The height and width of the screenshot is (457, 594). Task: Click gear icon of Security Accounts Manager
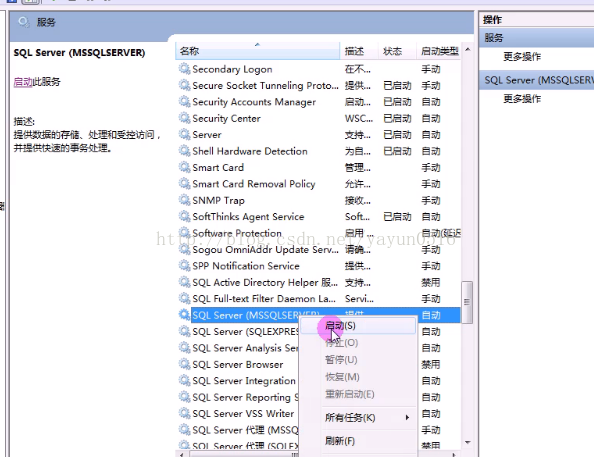[x=184, y=102]
